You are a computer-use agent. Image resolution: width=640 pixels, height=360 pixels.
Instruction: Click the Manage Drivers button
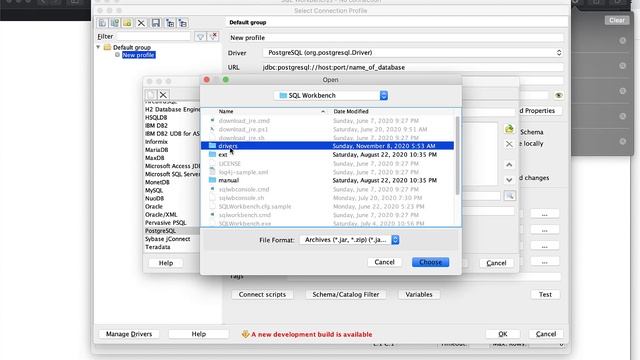click(129, 334)
